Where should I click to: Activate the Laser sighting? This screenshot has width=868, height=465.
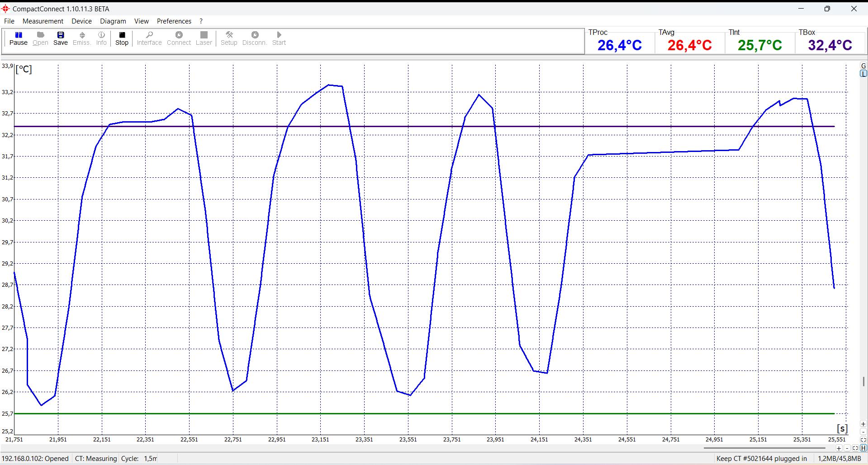204,38
